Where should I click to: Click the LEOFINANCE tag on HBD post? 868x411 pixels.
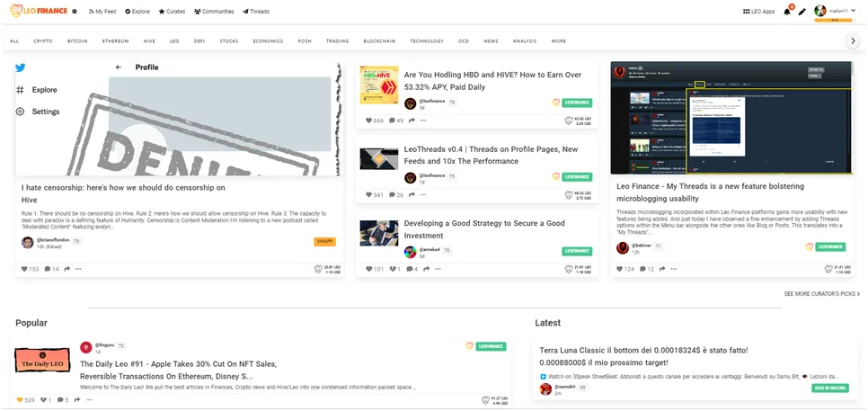578,103
